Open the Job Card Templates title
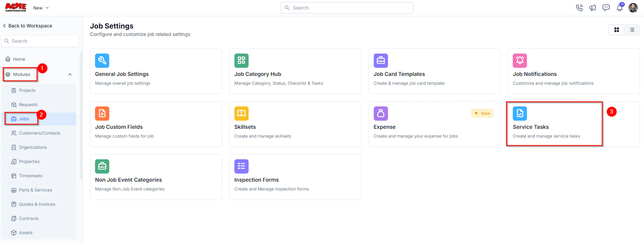Image resolution: width=644 pixels, height=243 pixels. (x=399, y=74)
